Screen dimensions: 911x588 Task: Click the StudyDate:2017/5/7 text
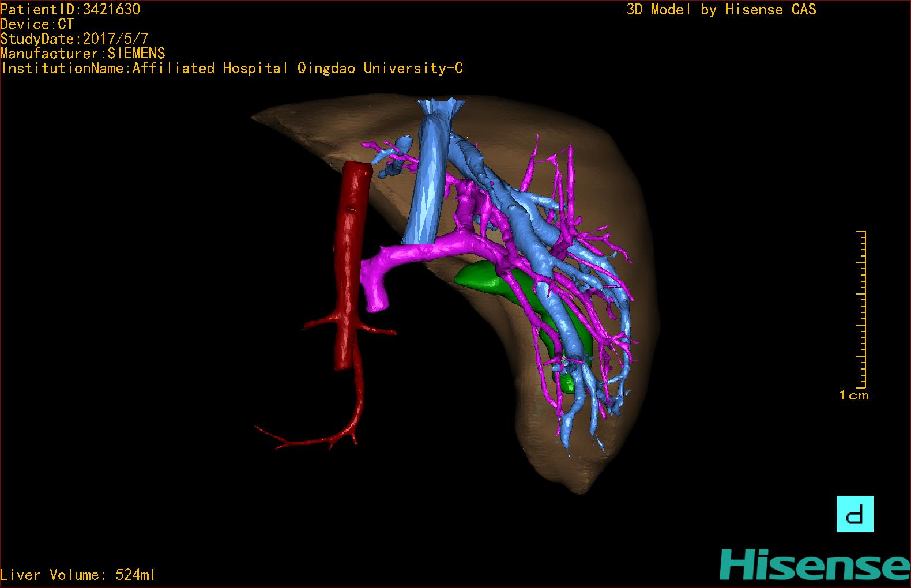tap(74, 39)
